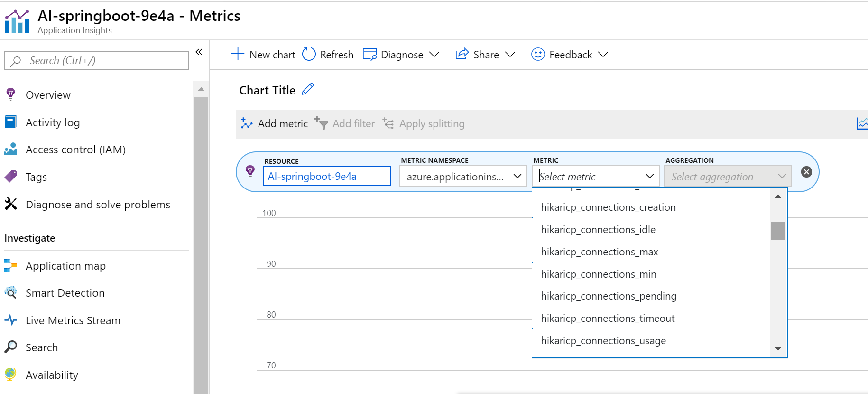Open Live Metrics Stream
The width and height of the screenshot is (868, 394).
click(x=73, y=320)
